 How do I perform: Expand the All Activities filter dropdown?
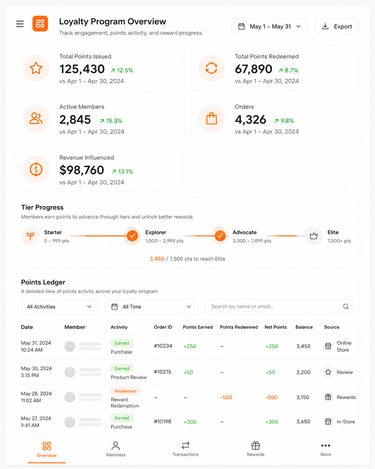(59, 306)
